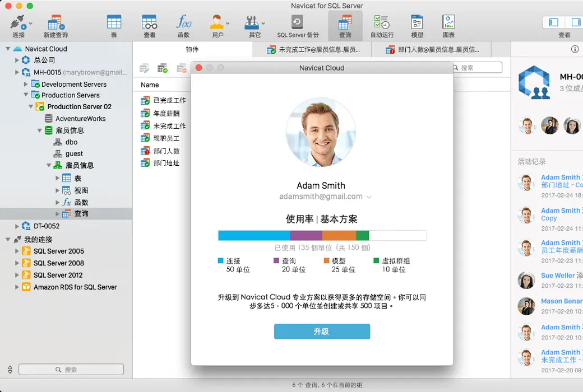Expand the 总公司 tree node
The height and width of the screenshot is (392, 583).
coord(17,60)
